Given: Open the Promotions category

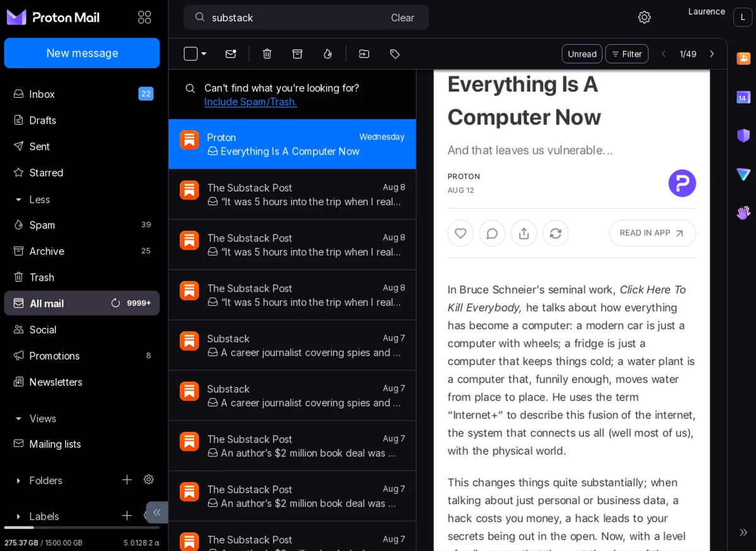Looking at the screenshot, I should click(82, 356).
